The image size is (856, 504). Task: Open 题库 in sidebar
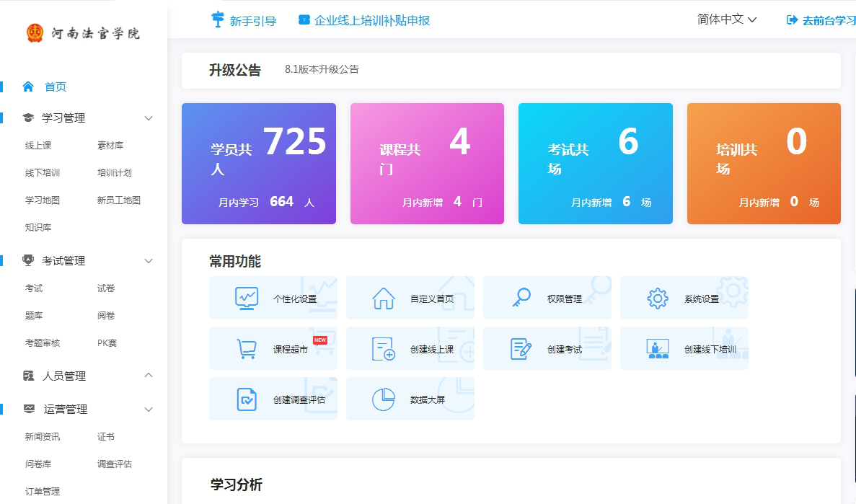click(x=34, y=315)
